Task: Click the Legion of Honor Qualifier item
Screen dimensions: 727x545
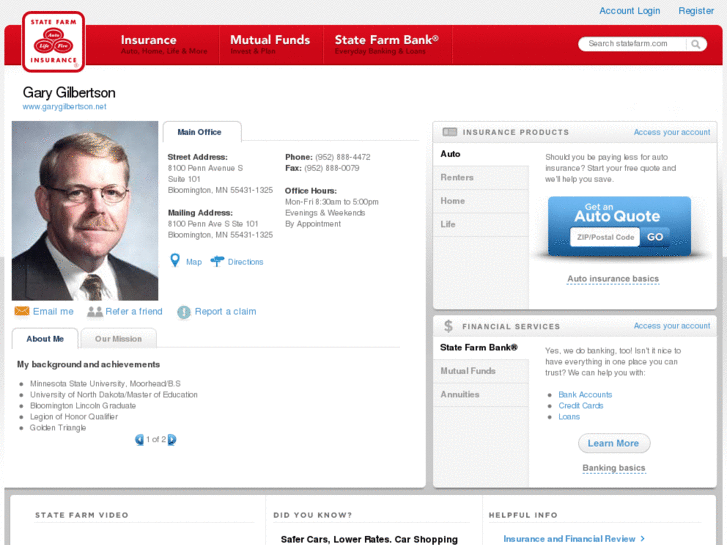Action: pos(74,417)
